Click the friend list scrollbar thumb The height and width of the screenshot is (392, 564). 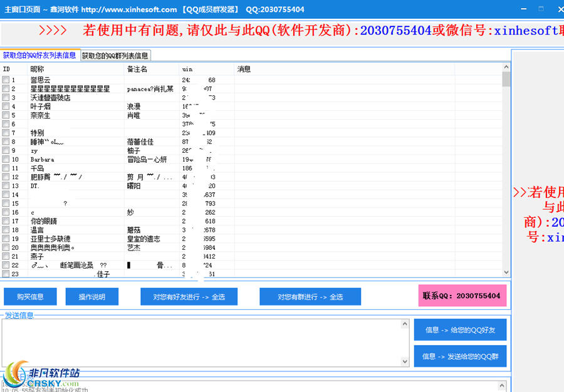[x=506, y=79]
